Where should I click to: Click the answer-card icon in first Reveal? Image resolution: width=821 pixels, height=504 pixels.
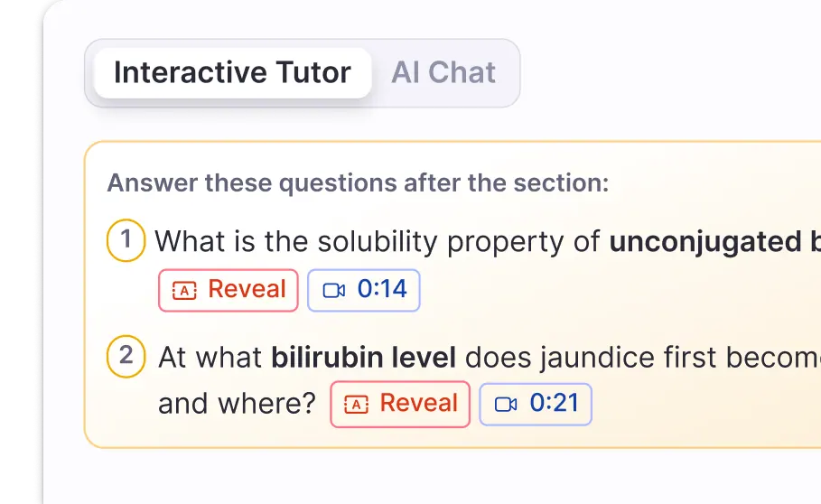tap(184, 291)
